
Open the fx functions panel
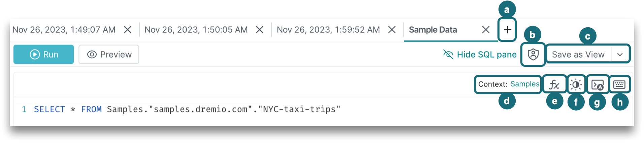point(554,84)
